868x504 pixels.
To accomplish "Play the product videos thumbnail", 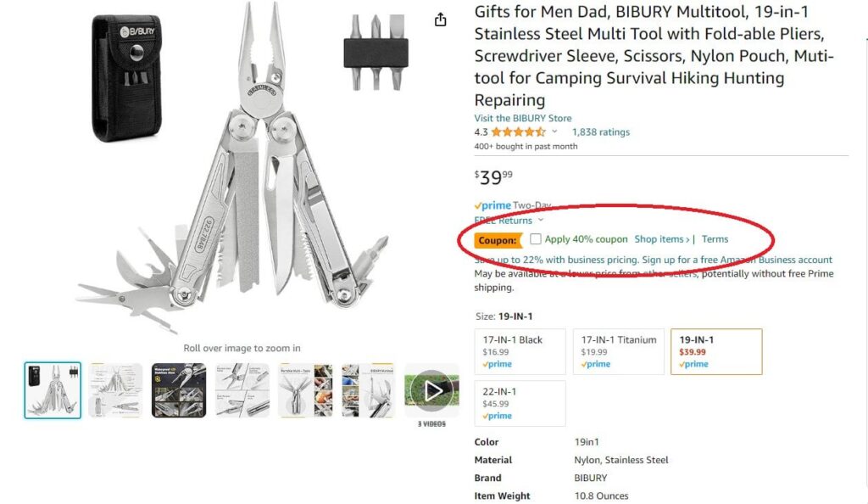I will (x=431, y=389).
